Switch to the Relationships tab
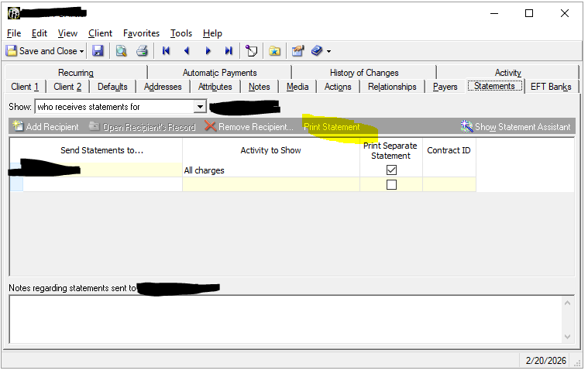The width and height of the screenshot is (588, 374). pos(392,87)
